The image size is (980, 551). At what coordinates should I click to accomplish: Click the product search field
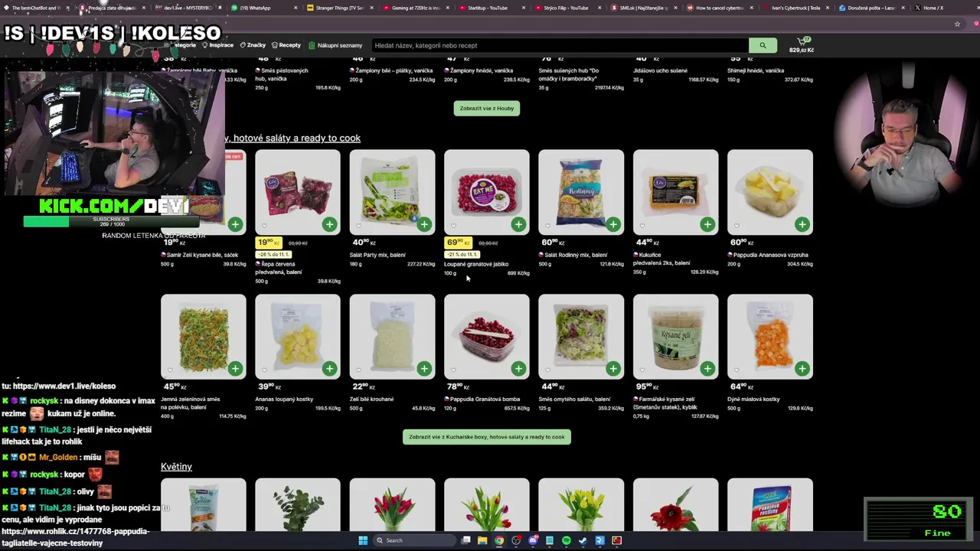pos(560,45)
